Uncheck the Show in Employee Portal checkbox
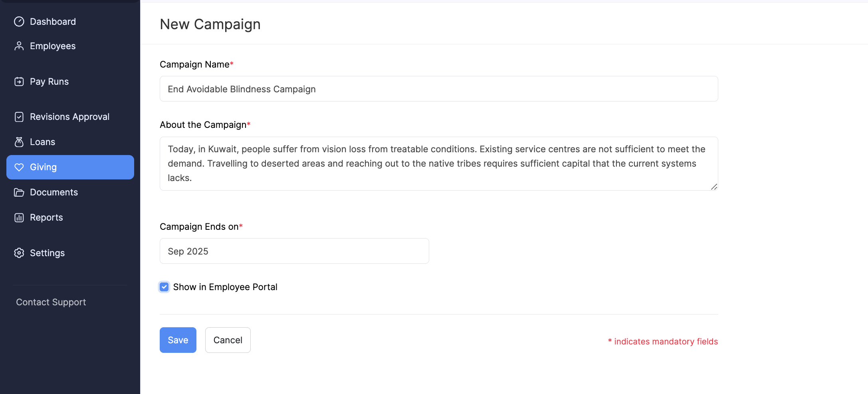Image resolution: width=868 pixels, height=394 pixels. coord(164,287)
